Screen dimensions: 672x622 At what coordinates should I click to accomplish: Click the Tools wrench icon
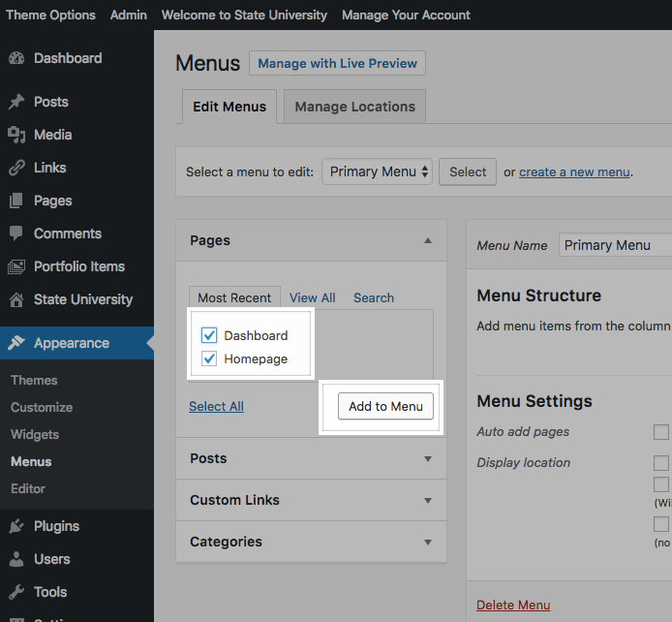coord(16,592)
